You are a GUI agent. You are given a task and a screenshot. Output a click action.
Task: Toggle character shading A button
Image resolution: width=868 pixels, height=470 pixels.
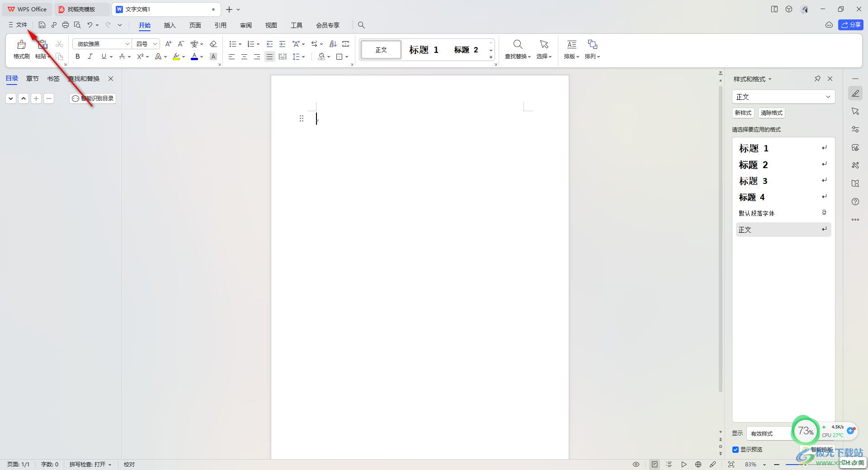pos(213,56)
